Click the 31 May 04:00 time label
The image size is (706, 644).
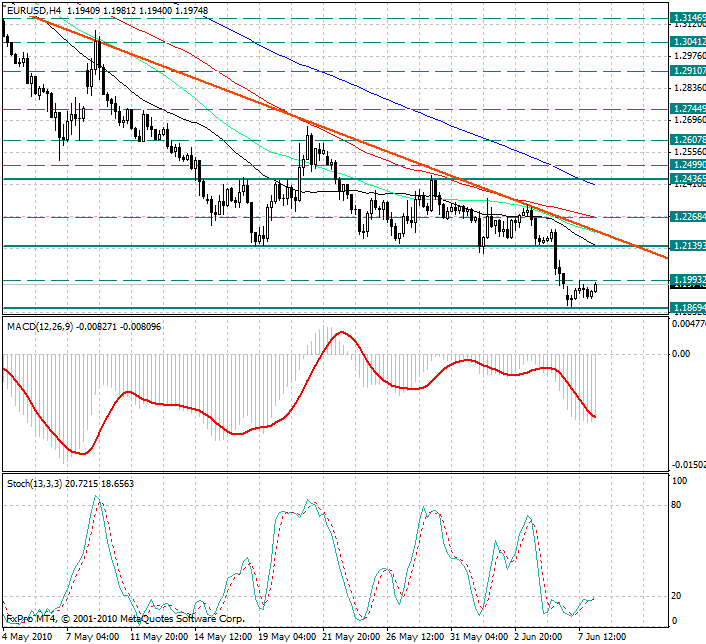coord(479,637)
